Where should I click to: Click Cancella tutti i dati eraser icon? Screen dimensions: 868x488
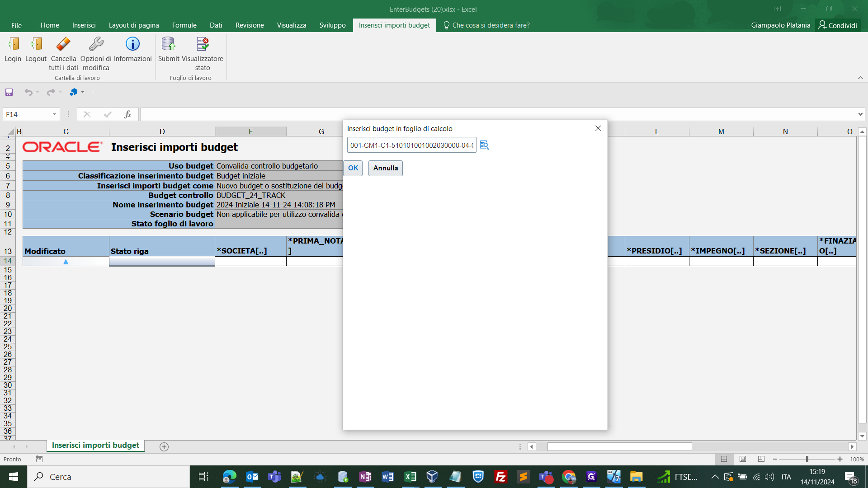click(63, 44)
